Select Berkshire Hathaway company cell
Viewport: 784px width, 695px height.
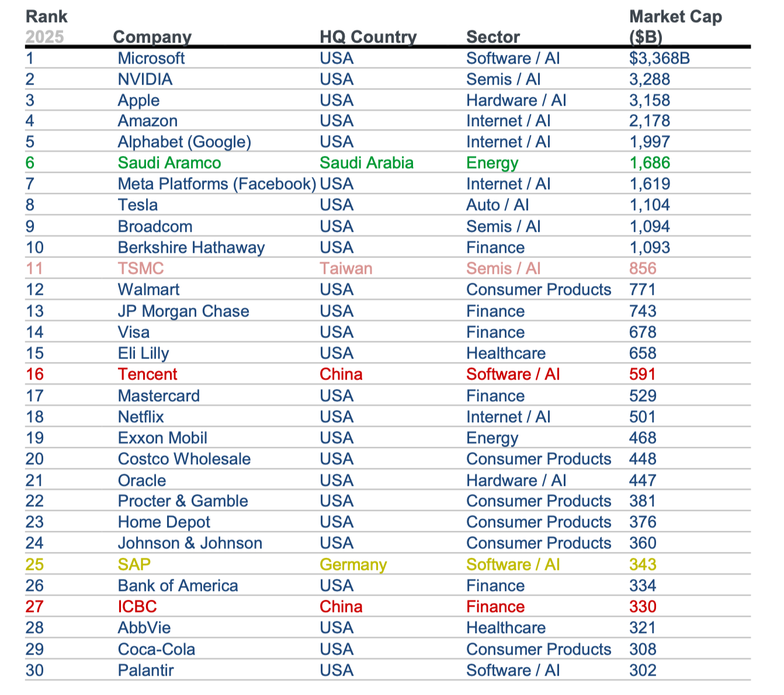point(191,248)
